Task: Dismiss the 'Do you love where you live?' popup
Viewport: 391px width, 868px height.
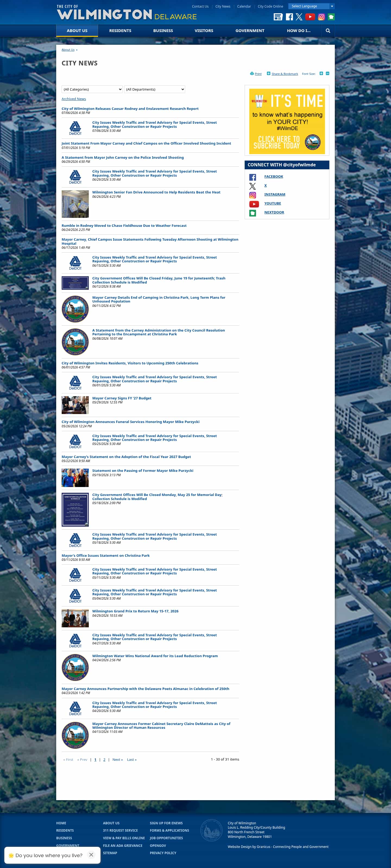Action: 91,855
